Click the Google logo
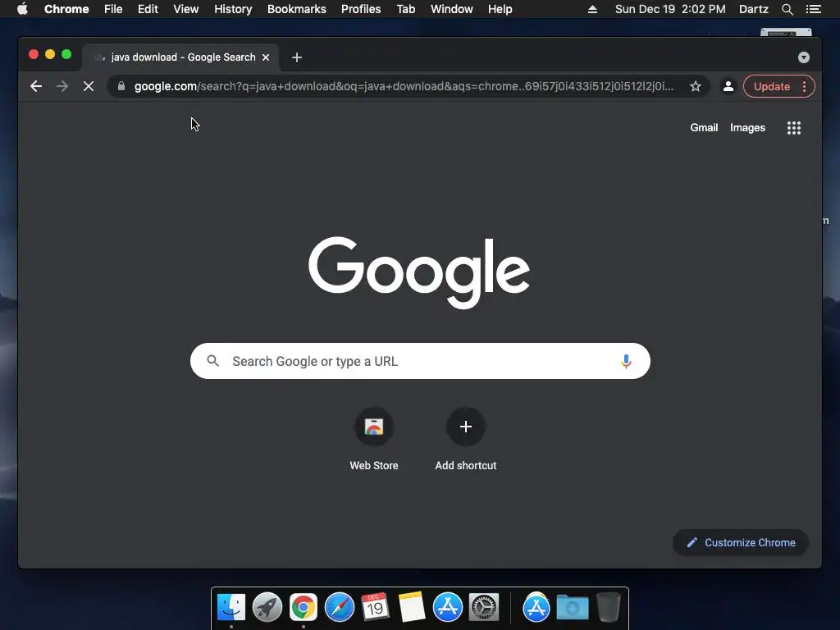The height and width of the screenshot is (630, 840). click(419, 272)
